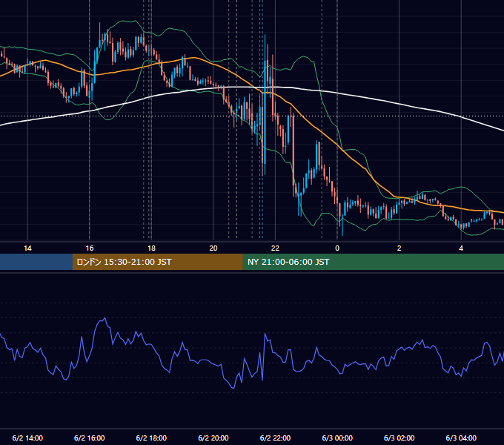
Task: Click the 4 hour axis label
Action: pos(461,248)
